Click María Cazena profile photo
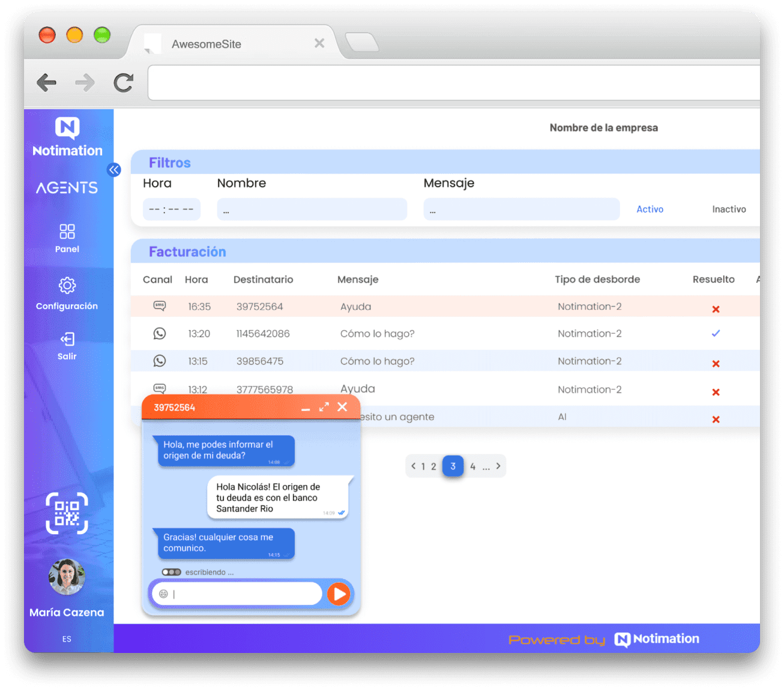 (x=67, y=577)
